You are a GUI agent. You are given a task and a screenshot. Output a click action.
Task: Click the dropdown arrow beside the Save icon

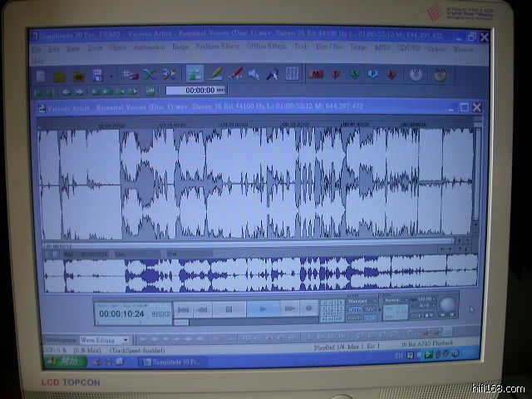(111, 76)
